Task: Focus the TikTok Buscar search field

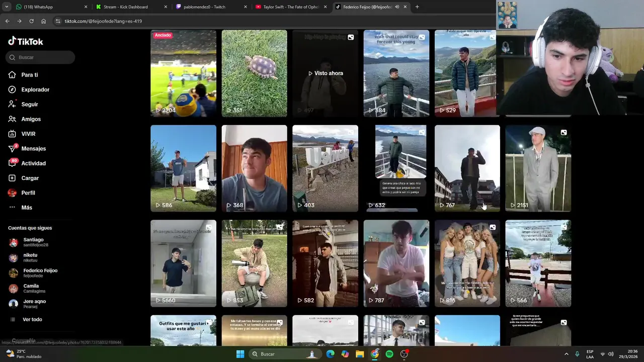Action: [x=41, y=57]
